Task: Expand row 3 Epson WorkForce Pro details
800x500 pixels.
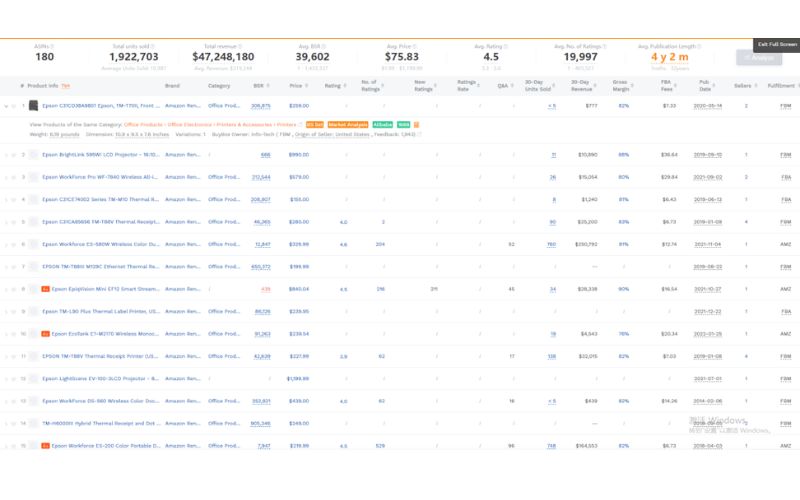Action: click(x=6, y=178)
